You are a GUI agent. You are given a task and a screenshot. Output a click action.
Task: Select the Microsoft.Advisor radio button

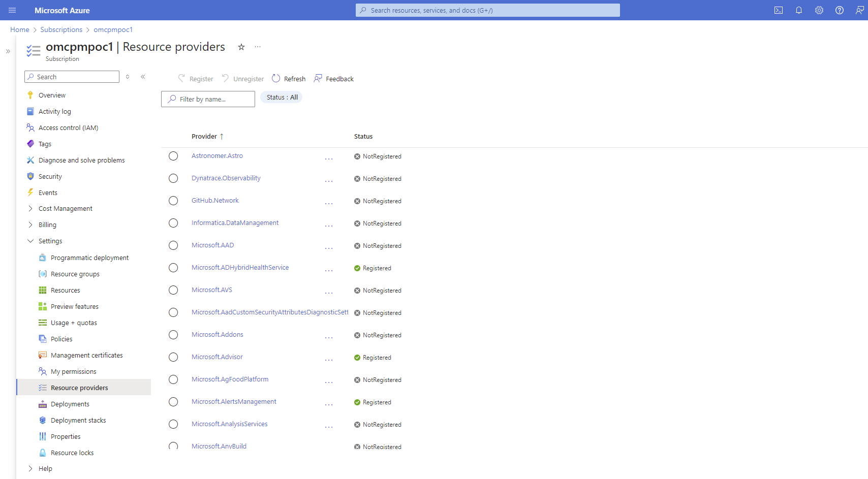point(173,357)
